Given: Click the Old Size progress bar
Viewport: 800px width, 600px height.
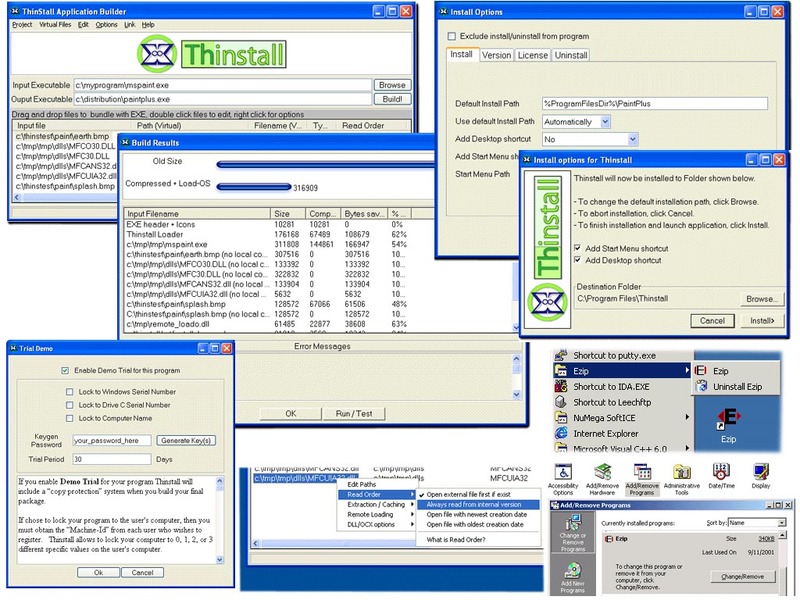Looking at the screenshot, I should click(x=325, y=164).
